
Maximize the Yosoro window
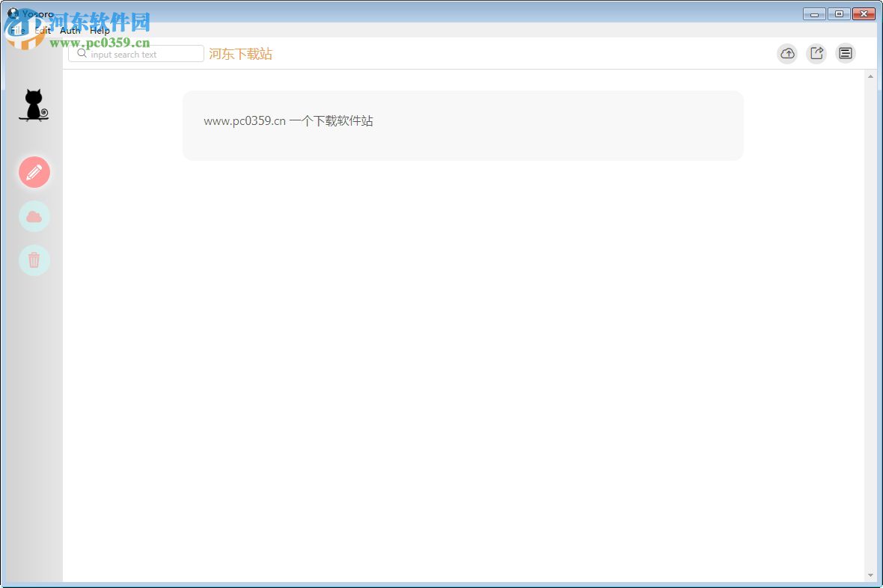click(x=839, y=14)
